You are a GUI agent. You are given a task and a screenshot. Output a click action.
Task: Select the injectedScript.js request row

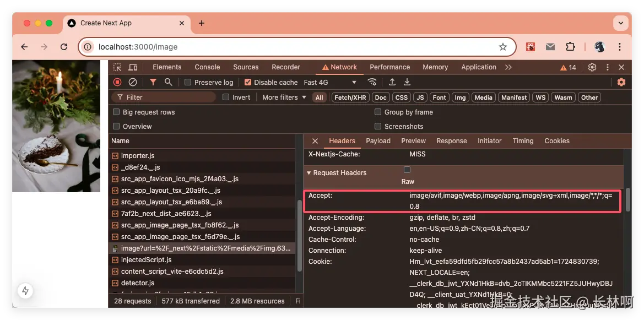coord(202,260)
